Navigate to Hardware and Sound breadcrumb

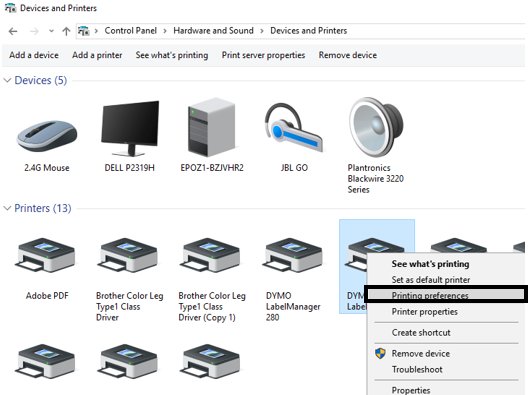pyautogui.click(x=213, y=31)
